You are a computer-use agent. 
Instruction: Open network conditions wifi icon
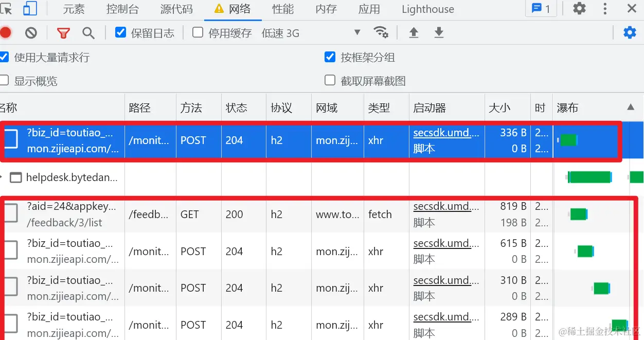click(x=381, y=33)
